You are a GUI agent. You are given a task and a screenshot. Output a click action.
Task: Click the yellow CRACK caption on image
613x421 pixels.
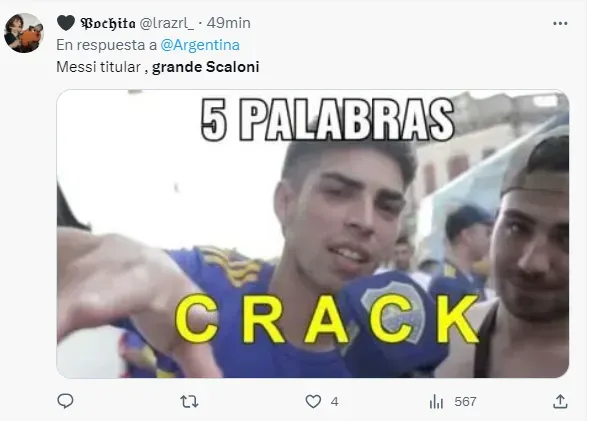click(x=327, y=319)
